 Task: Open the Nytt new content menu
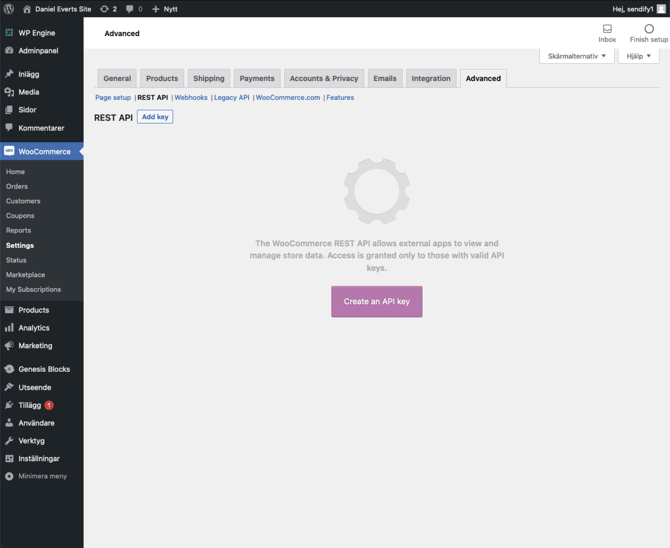[165, 9]
